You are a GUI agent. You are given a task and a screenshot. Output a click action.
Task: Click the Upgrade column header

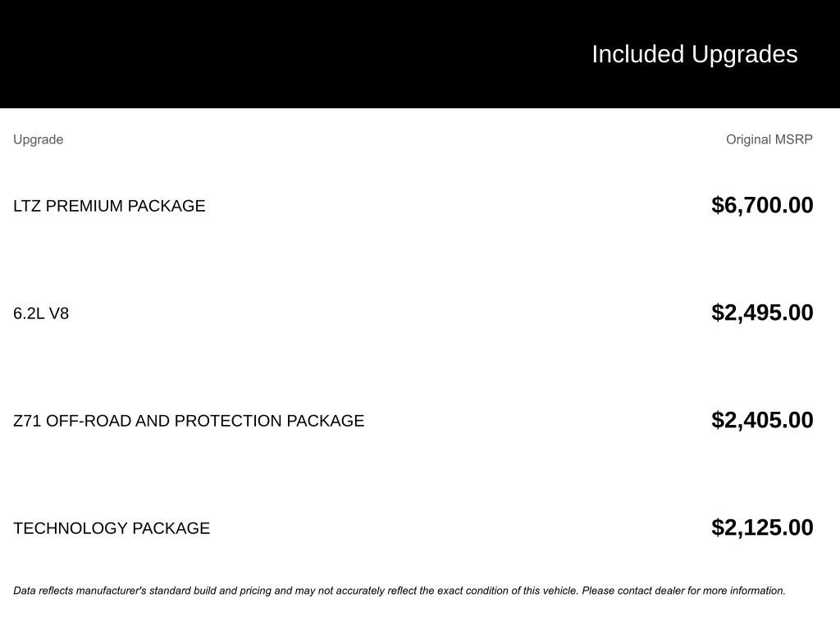coord(38,139)
